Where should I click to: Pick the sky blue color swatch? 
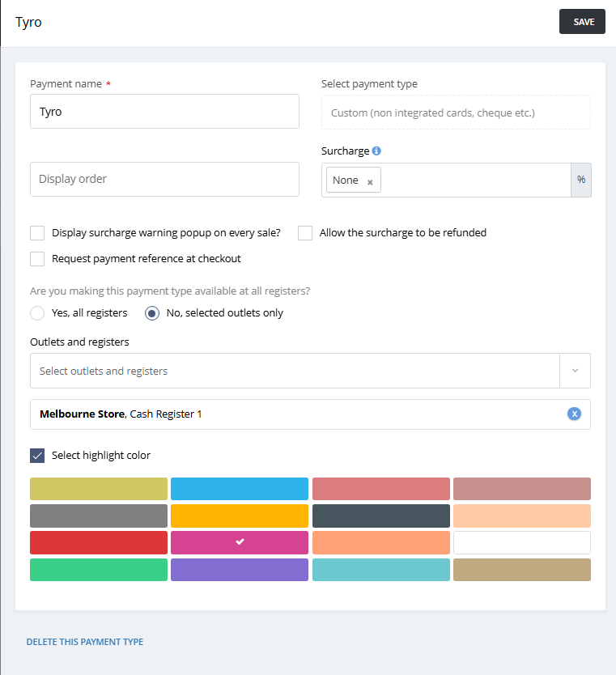[240, 489]
